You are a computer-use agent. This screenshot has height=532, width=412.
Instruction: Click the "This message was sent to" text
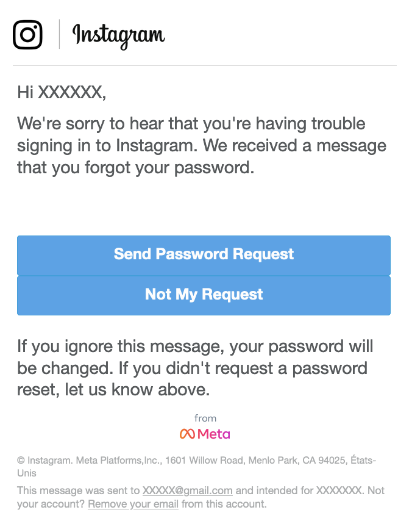tap(79, 491)
